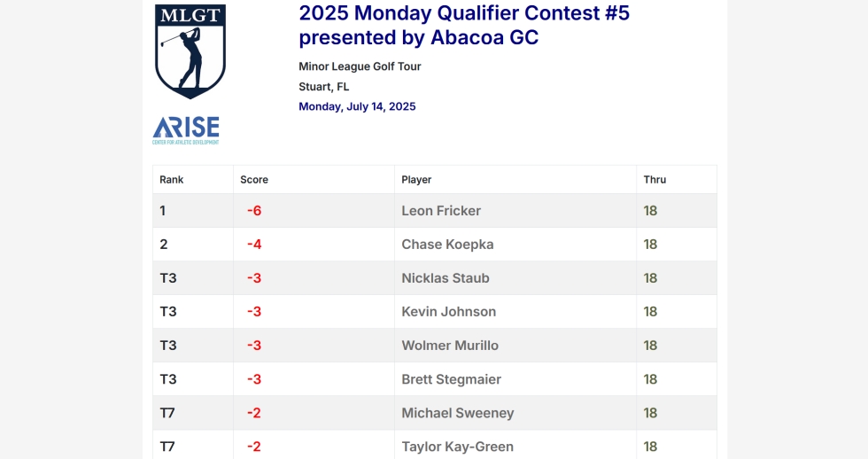Open Chase Koepka's player entry
The width and height of the screenshot is (868, 459).
447,245
